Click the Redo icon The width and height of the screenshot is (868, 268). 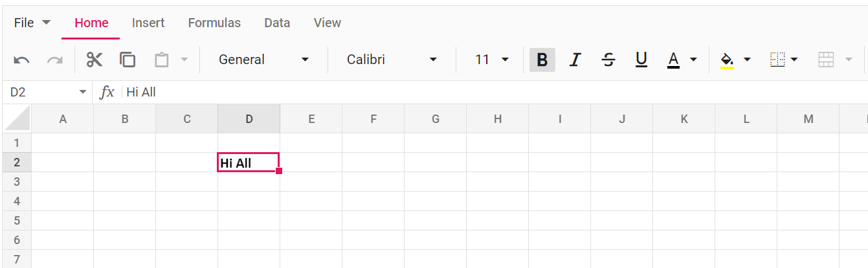[x=55, y=60]
